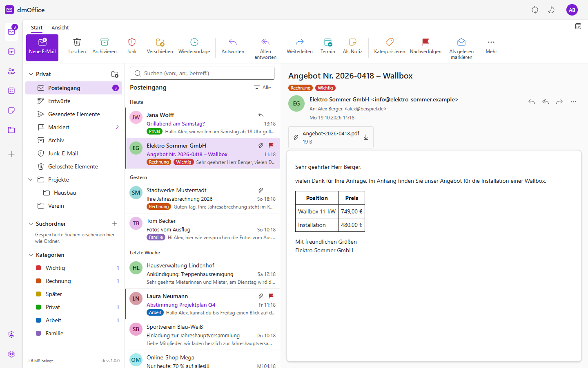Collapse the Privat account section
588x368 pixels.
[31, 74]
